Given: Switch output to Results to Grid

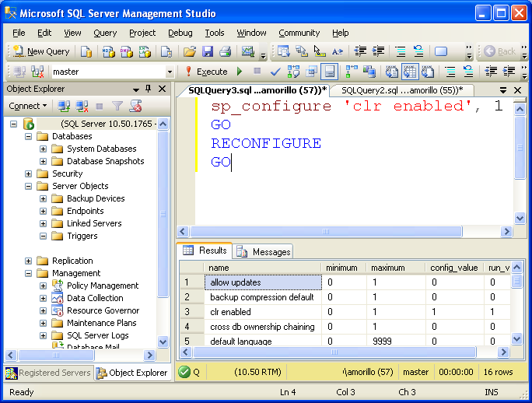Looking at the screenshot, I should tap(410, 72).
